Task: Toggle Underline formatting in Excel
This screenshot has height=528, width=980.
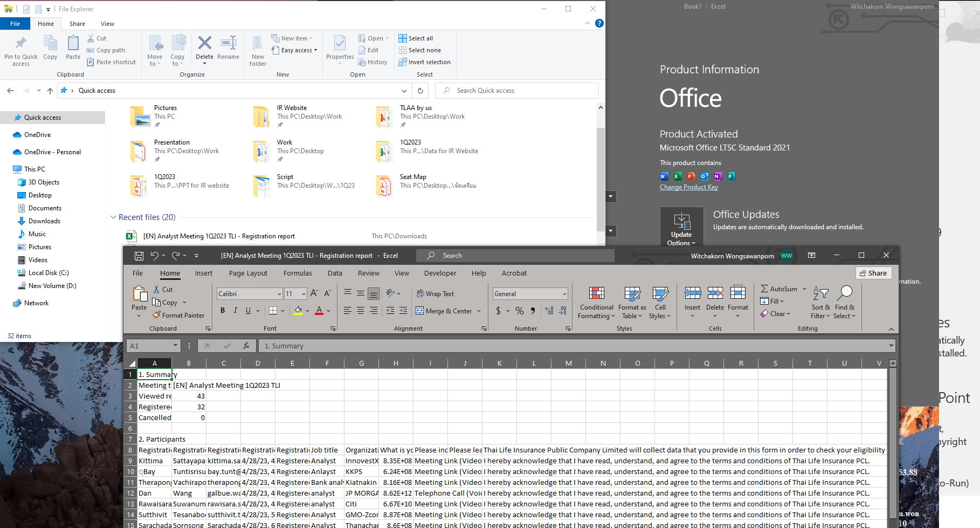Action: (248, 311)
